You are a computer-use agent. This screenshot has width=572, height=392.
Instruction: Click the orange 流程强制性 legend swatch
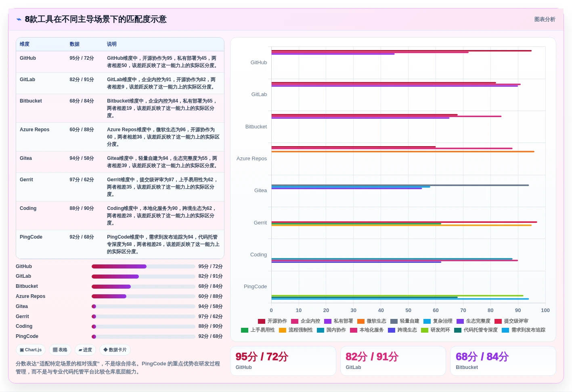pyautogui.click(x=283, y=330)
